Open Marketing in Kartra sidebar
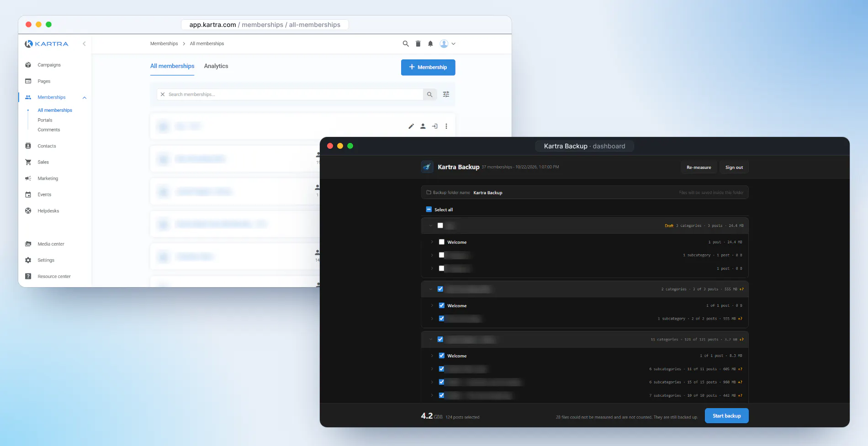 coord(48,178)
